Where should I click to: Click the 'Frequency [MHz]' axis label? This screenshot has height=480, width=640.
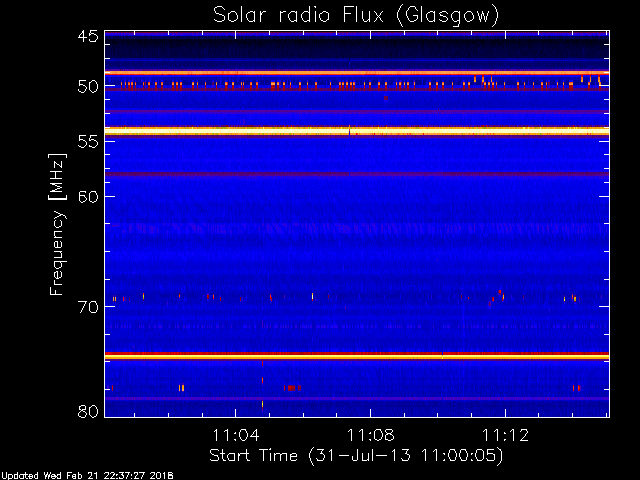(x=57, y=224)
